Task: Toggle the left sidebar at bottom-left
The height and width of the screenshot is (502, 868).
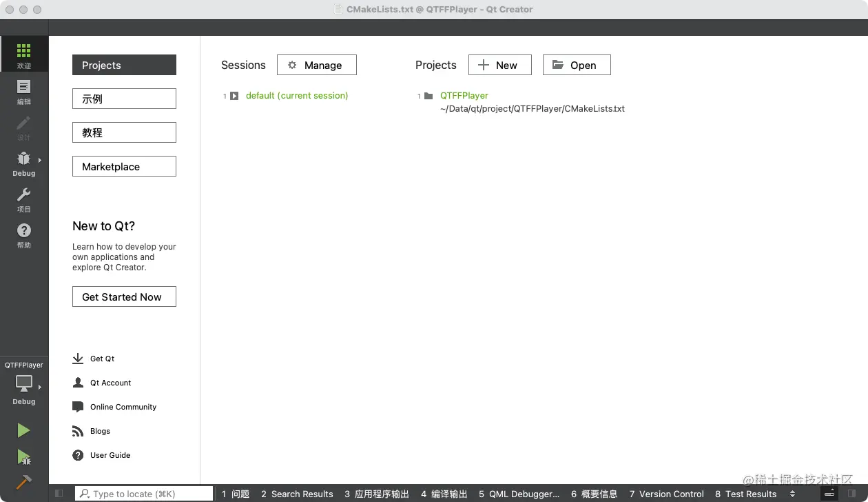Action: point(59,494)
